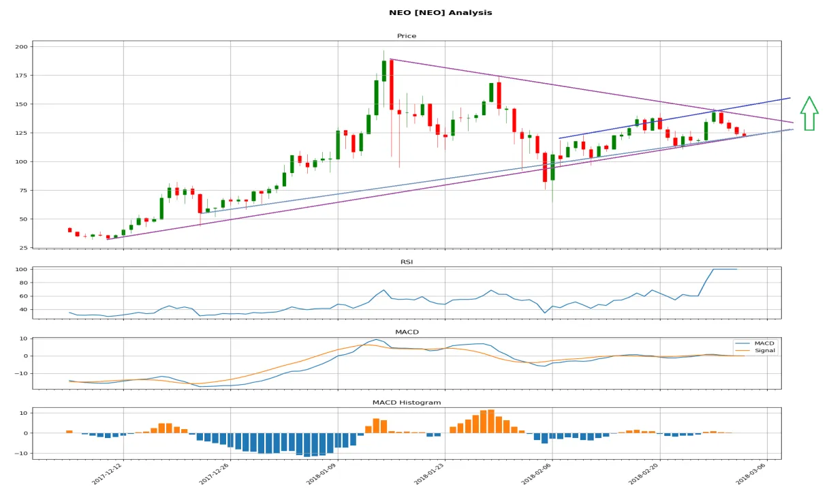Click the green up arrow annotation

[809, 111]
